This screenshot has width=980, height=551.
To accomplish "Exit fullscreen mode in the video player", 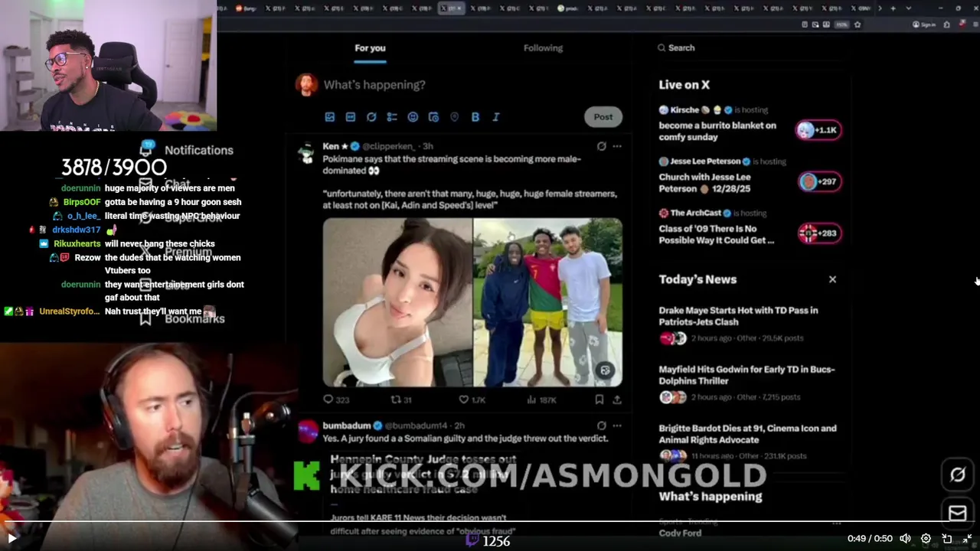I will pos(967,539).
